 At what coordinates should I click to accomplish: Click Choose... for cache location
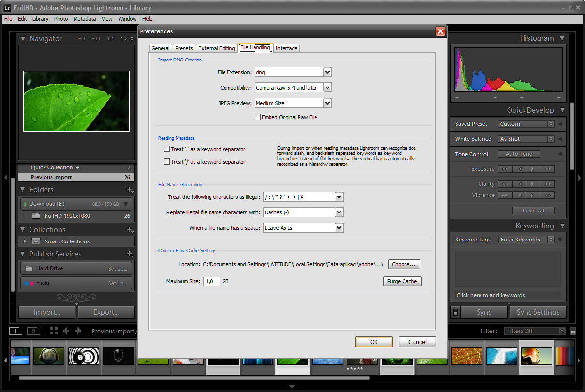[404, 264]
